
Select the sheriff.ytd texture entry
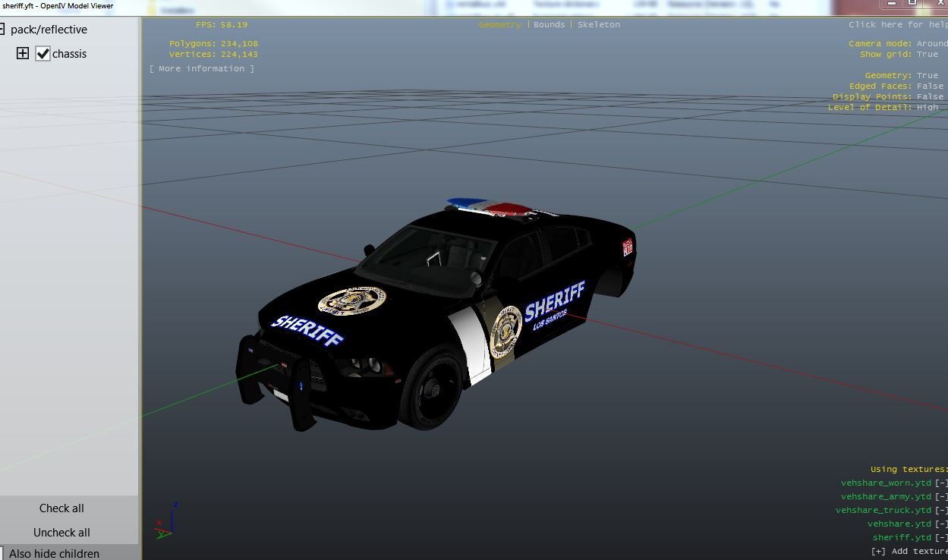tap(902, 537)
